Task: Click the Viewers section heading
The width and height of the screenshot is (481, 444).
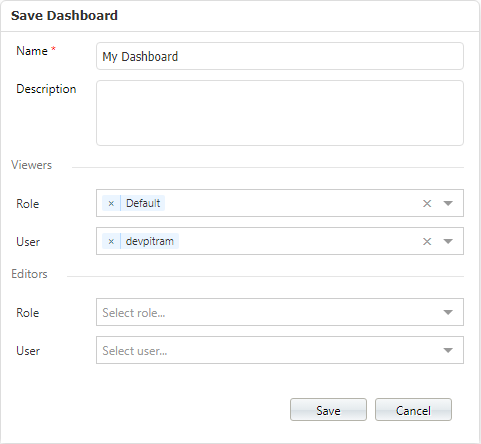Action: pos(31,165)
